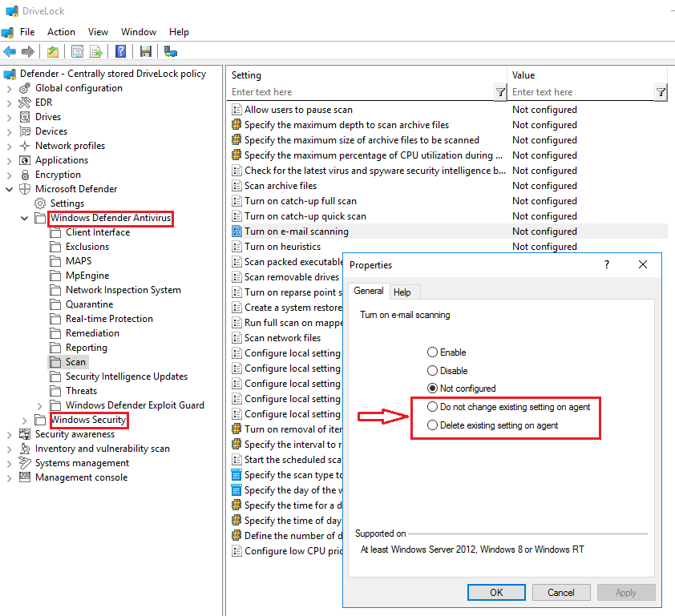This screenshot has height=616, width=675.
Task: Collapse the Windows Defender Antivirus node
Action: point(25,218)
